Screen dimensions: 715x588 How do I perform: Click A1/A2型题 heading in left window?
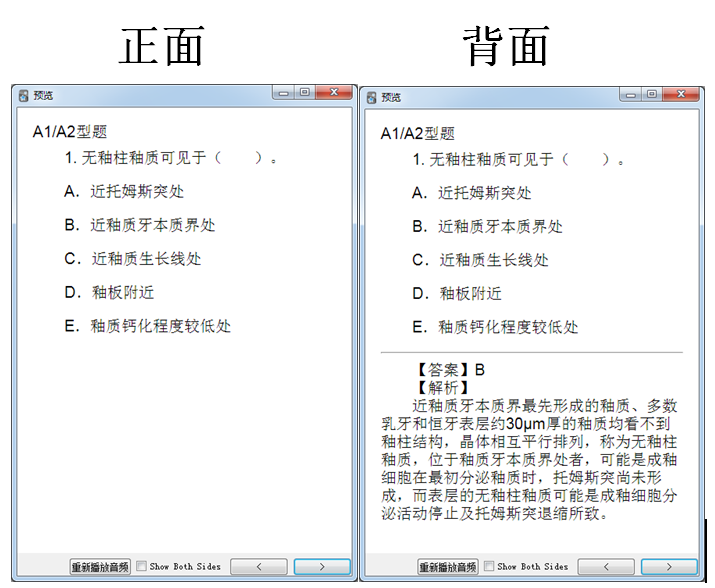tap(70, 132)
